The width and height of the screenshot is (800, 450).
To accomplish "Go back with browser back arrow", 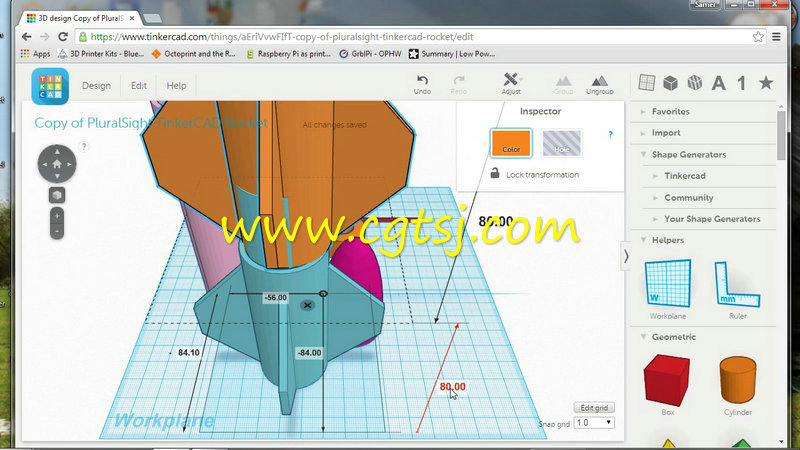I will coord(27,37).
